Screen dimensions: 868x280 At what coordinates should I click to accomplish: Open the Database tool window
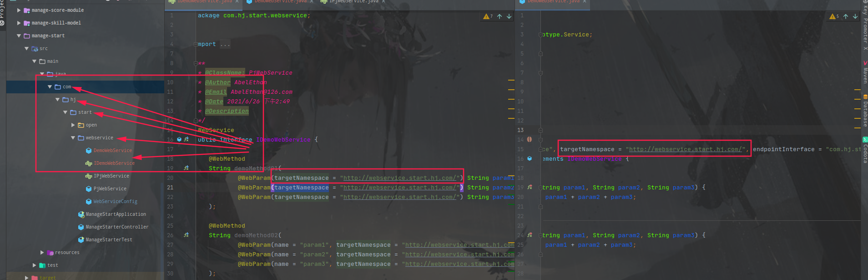(x=865, y=110)
